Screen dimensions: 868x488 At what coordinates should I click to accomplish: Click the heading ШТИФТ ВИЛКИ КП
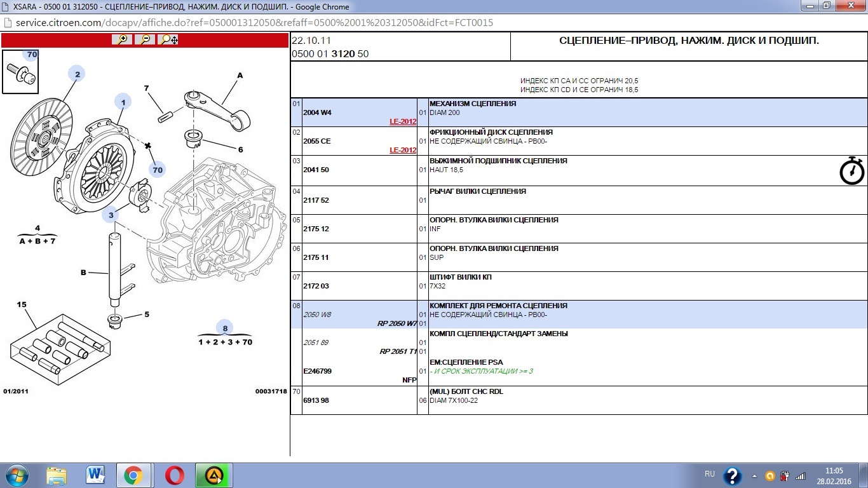click(461, 277)
